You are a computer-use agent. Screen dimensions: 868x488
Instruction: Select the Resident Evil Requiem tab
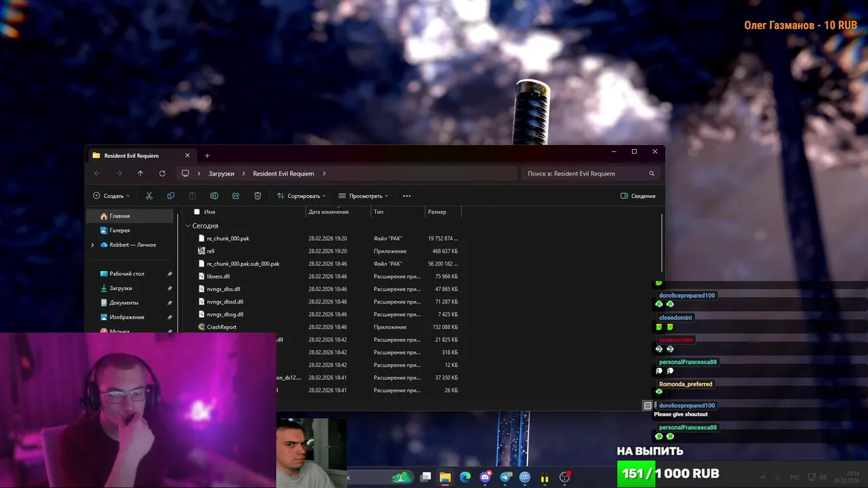click(142, 155)
